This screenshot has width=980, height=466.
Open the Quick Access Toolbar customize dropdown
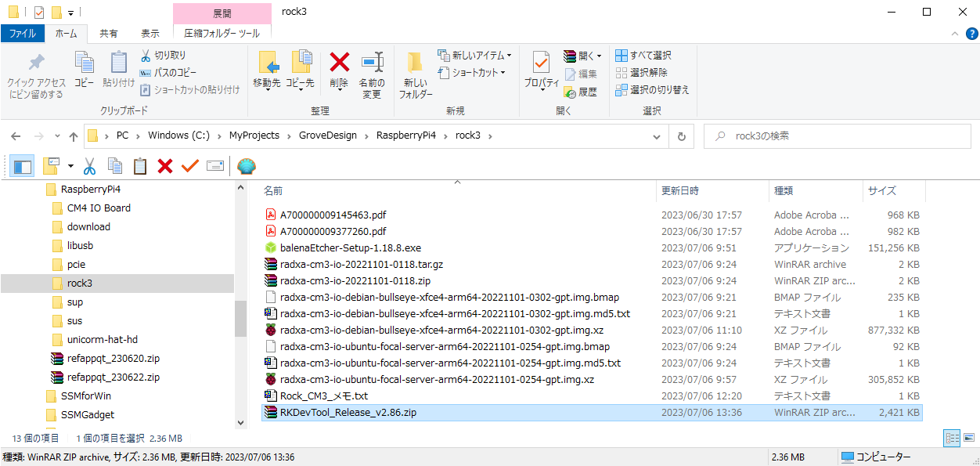pos(70,12)
